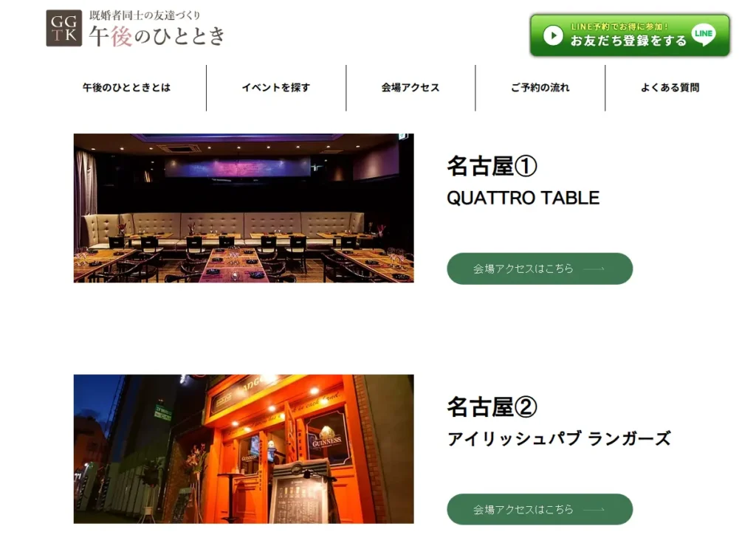The height and width of the screenshot is (543, 756).
Task: Open the 午後のひとときとは menu item
Action: point(126,88)
